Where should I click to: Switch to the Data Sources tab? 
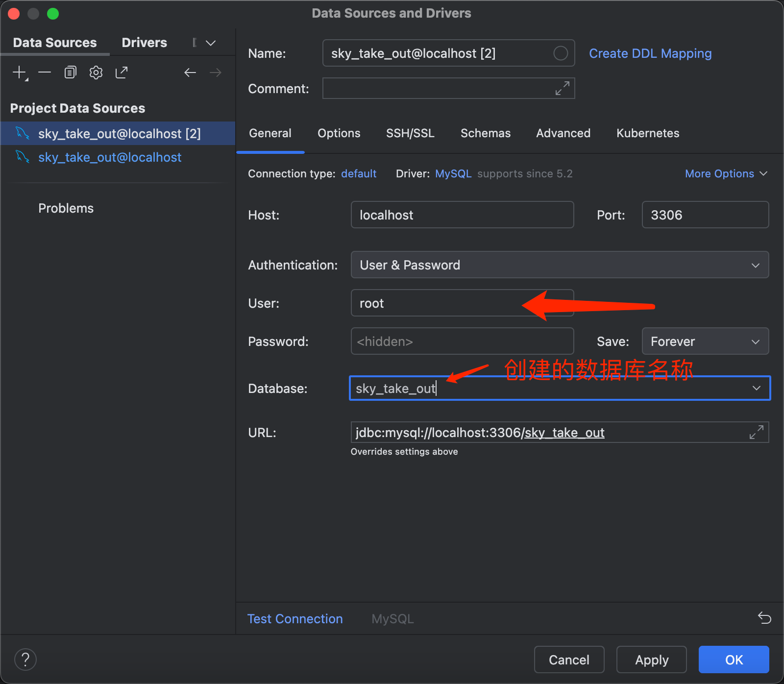[x=55, y=43]
